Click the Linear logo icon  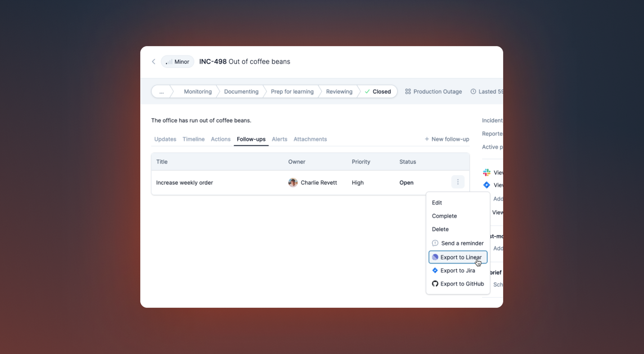(x=435, y=257)
